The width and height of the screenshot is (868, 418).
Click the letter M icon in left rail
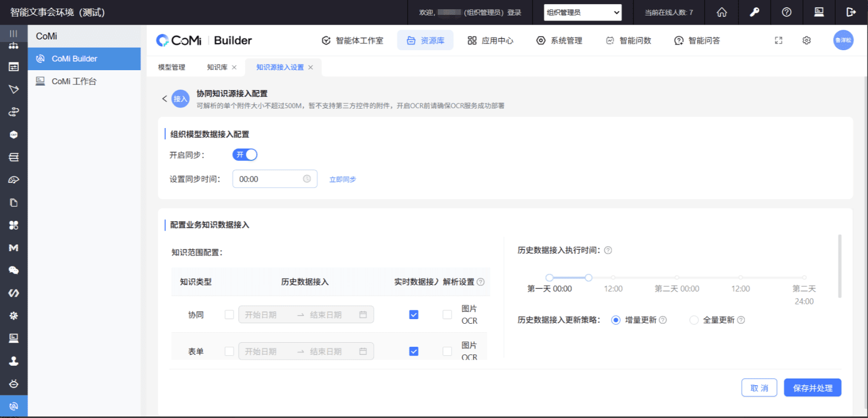14,248
